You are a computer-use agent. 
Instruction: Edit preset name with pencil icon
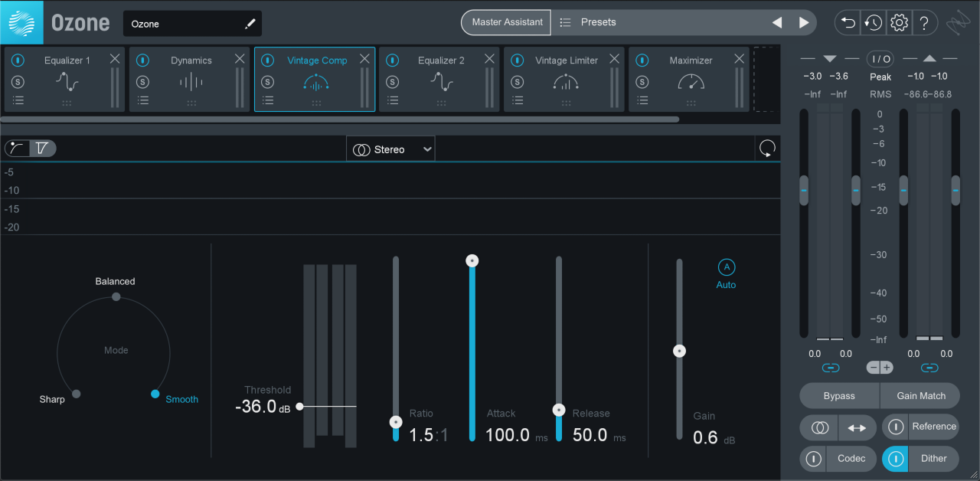(250, 24)
